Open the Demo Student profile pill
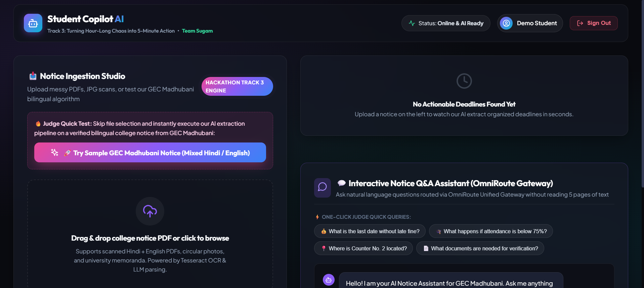This screenshot has width=644, height=288. click(530, 23)
